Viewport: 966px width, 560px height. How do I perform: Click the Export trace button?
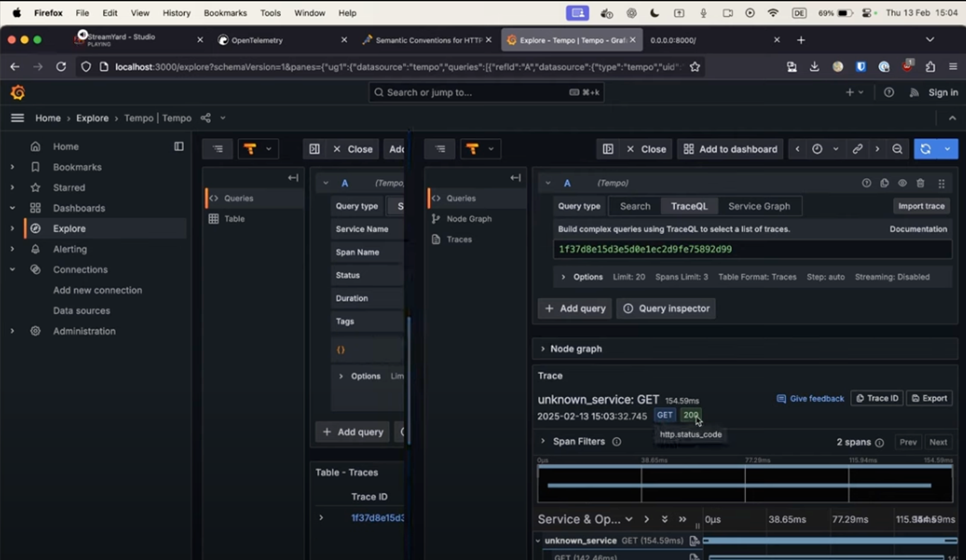pyautogui.click(x=929, y=398)
